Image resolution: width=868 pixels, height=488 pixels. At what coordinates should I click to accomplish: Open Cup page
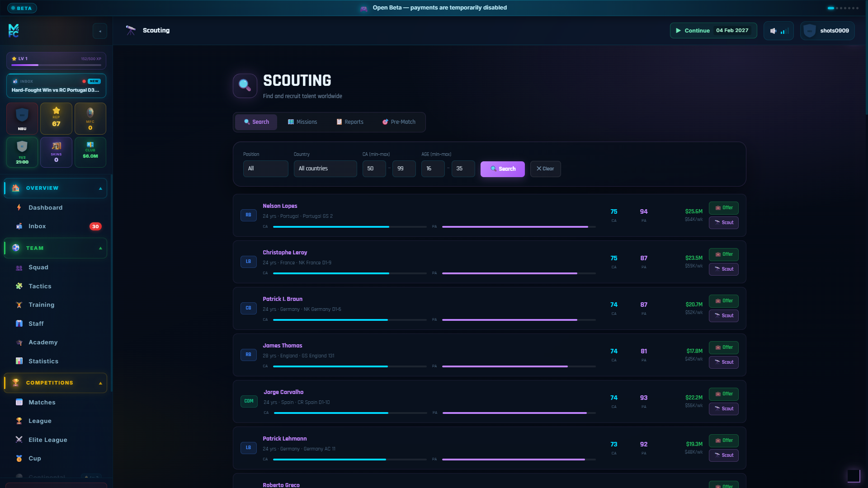[x=55, y=459]
